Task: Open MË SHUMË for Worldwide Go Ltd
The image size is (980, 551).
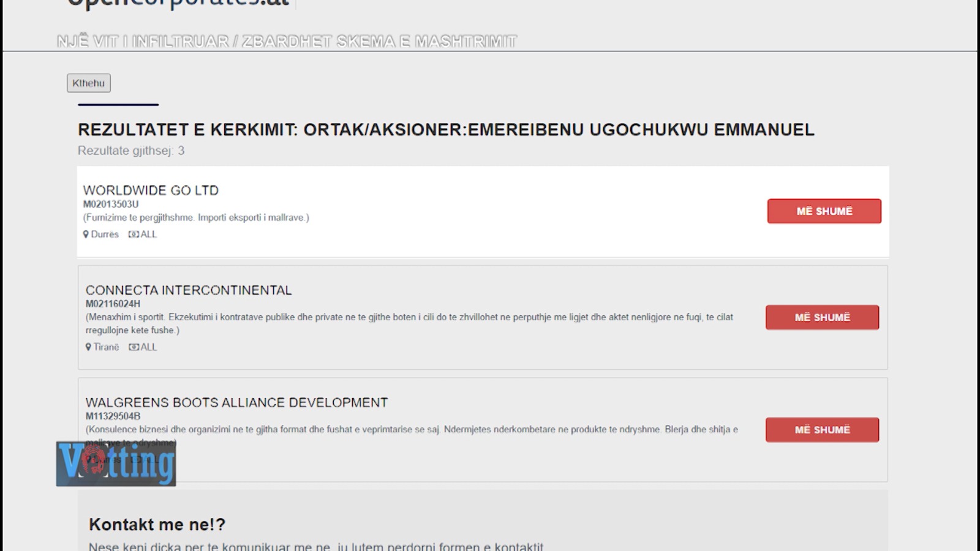Action: click(824, 211)
